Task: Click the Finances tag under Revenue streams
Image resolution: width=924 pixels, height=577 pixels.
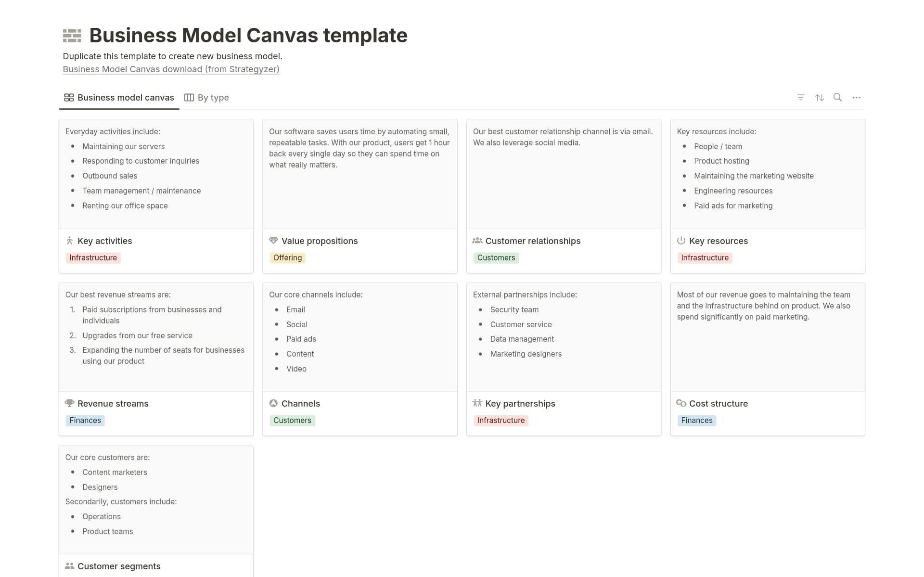Action: pyautogui.click(x=85, y=420)
